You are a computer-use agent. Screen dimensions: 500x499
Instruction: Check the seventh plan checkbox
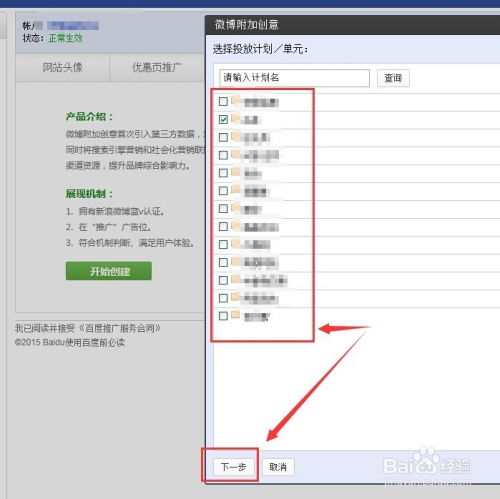pos(223,209)
